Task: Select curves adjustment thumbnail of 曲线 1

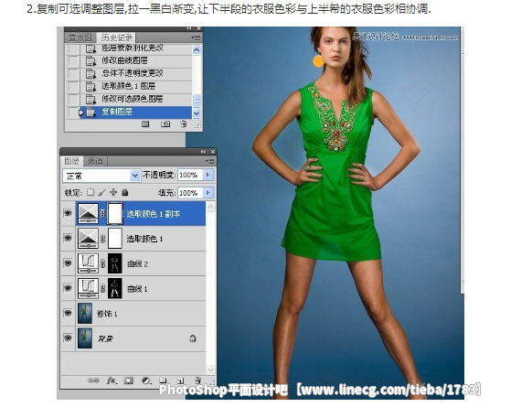Action: tap(89, 288)
